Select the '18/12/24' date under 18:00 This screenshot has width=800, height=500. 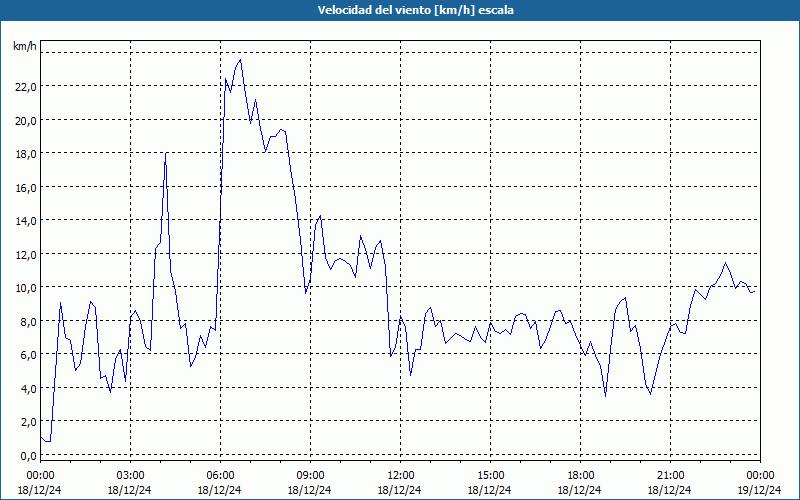click(x=580, y=490)
